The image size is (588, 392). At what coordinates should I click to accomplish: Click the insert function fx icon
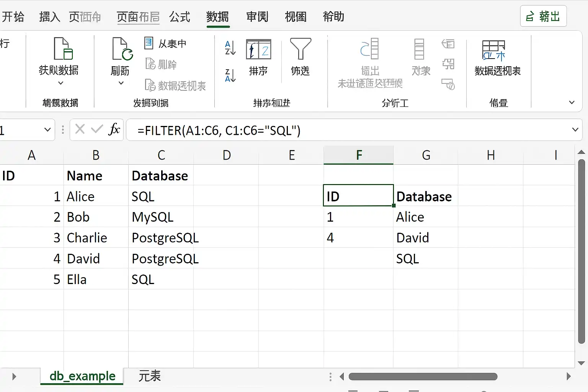pyautogui.click(x=114, y=129)
